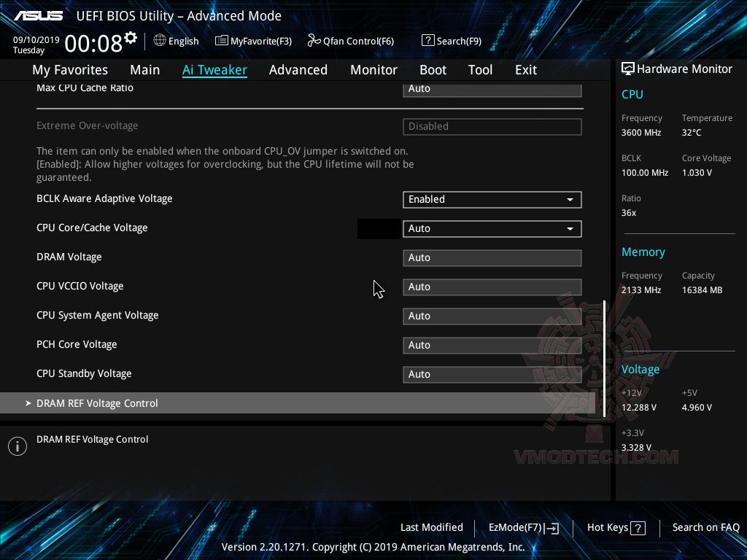Viewport: 747px width, 560px height.
Task: Open Hot Keys help question-mark icon
Action: click(637, 527)
